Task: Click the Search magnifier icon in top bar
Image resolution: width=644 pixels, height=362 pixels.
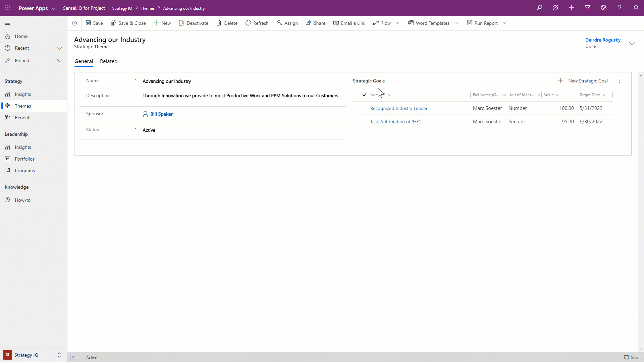Action: click(x=539, y=8)
